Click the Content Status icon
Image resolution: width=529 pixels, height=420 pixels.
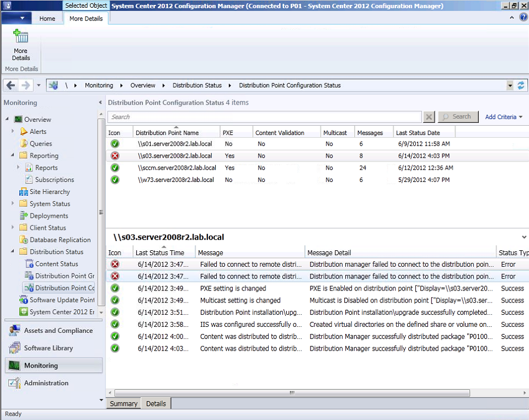coord(29,263)
